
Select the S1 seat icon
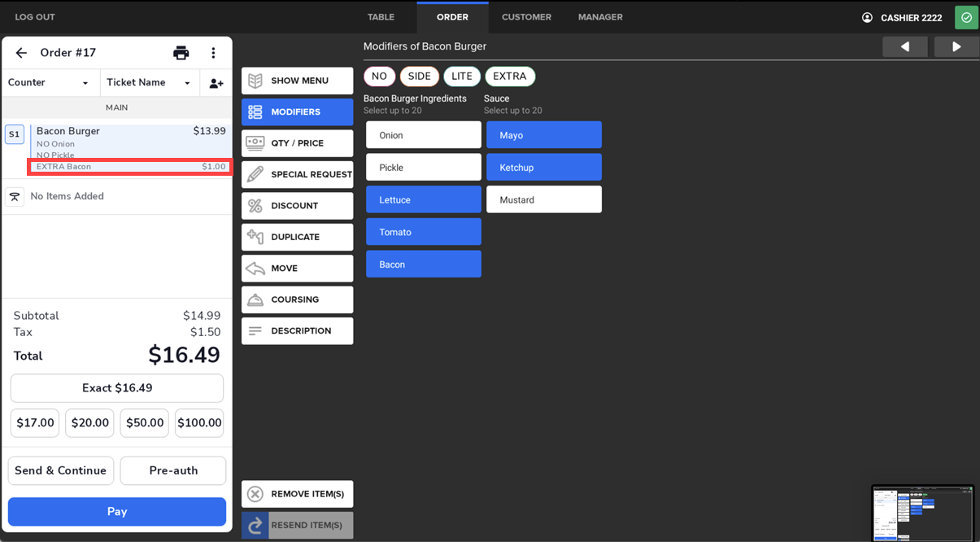pos(15,134)
